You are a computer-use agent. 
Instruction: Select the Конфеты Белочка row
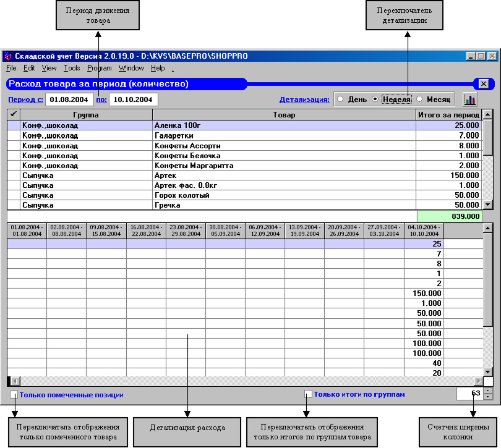(x=245, y=156)
